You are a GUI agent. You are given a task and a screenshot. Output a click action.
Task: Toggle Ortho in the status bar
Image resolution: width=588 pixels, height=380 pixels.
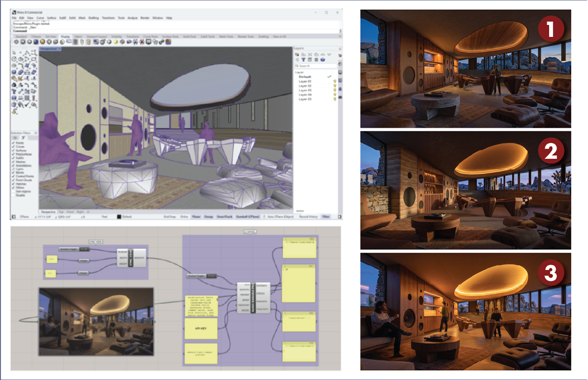184,216
